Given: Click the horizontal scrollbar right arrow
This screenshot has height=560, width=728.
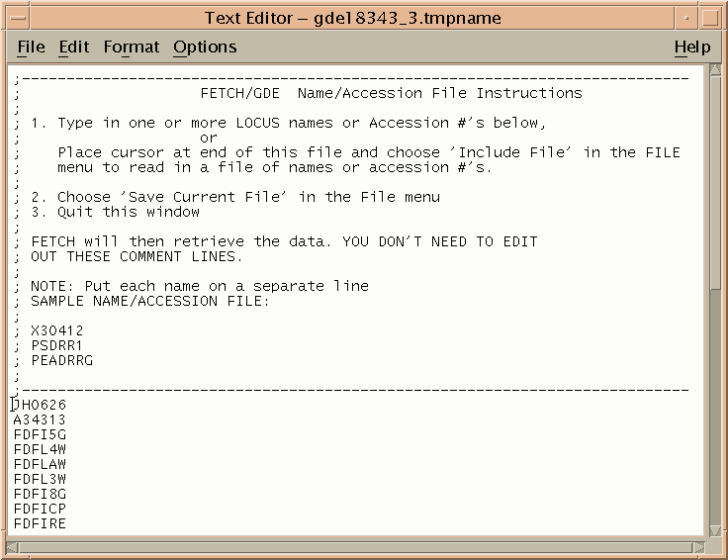Looking at the screenshot, I should pos(697,547).
